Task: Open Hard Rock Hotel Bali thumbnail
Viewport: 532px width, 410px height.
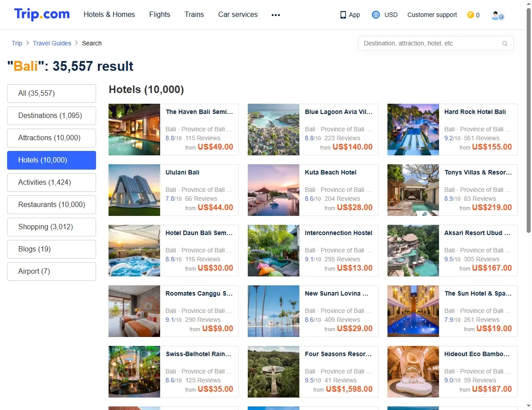Action: [413, 130]
